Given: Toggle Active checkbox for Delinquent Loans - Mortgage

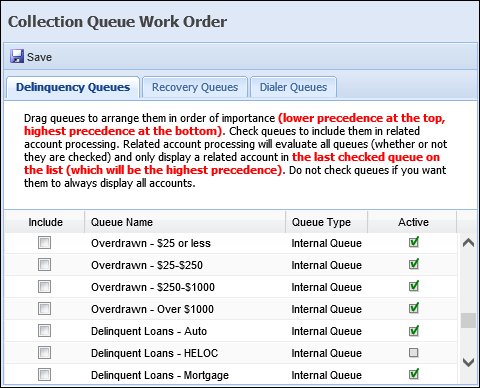Looking at the screenshot, I should coord(414,374).
